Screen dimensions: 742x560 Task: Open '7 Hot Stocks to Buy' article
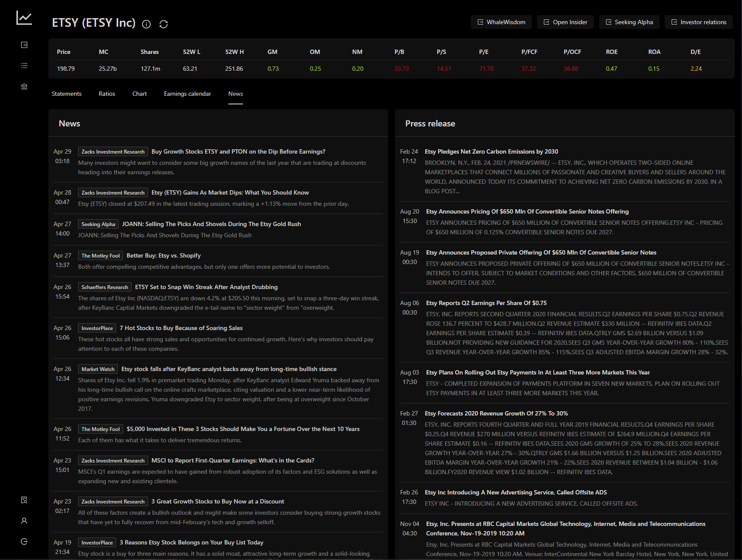click(181, 328)
